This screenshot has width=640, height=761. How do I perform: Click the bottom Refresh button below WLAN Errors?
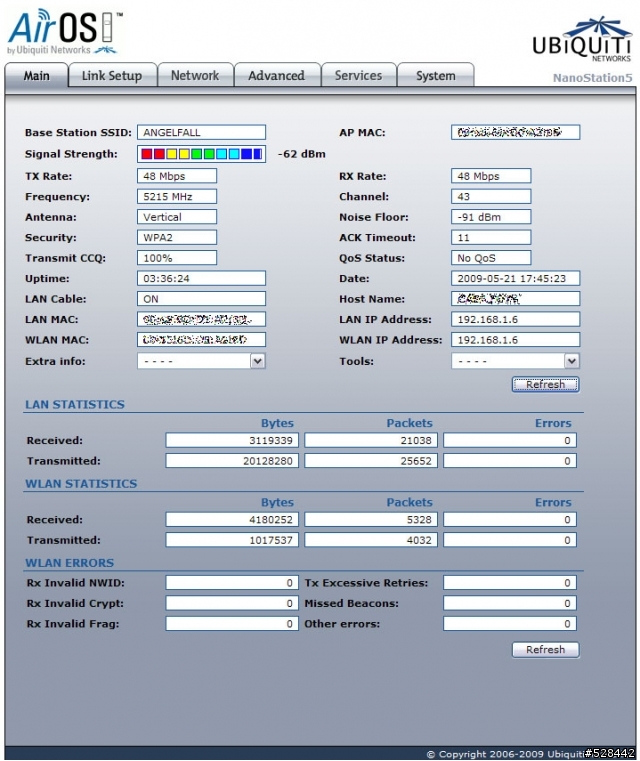click(x=545, y=649)
